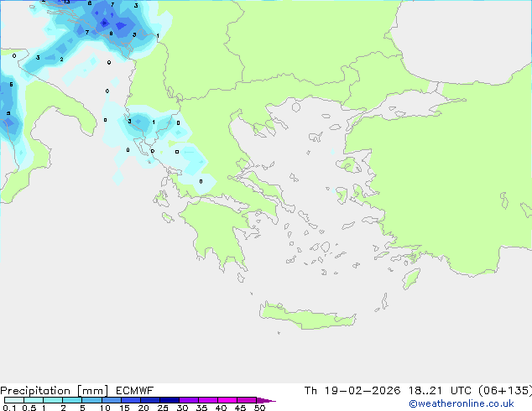Click the 'ECMWF' model label
The width and height of the screenshot is (532, 411).
(135, 391)
